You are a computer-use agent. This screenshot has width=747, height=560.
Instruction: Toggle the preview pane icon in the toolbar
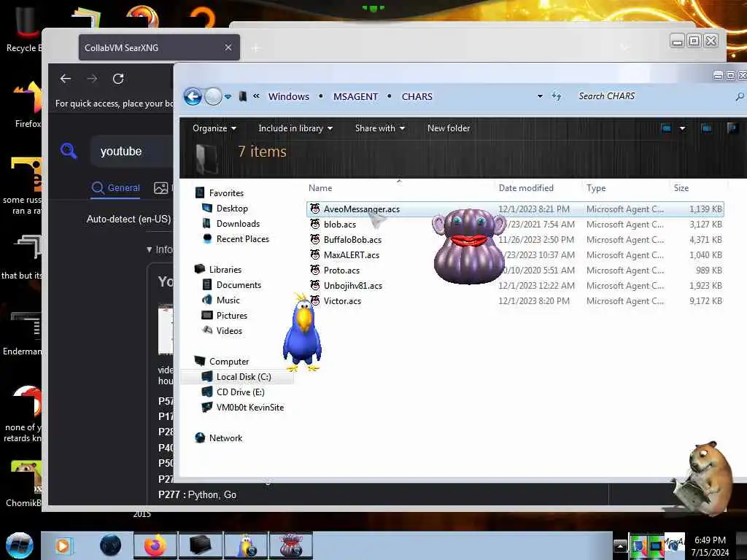(x=706, y=128)
